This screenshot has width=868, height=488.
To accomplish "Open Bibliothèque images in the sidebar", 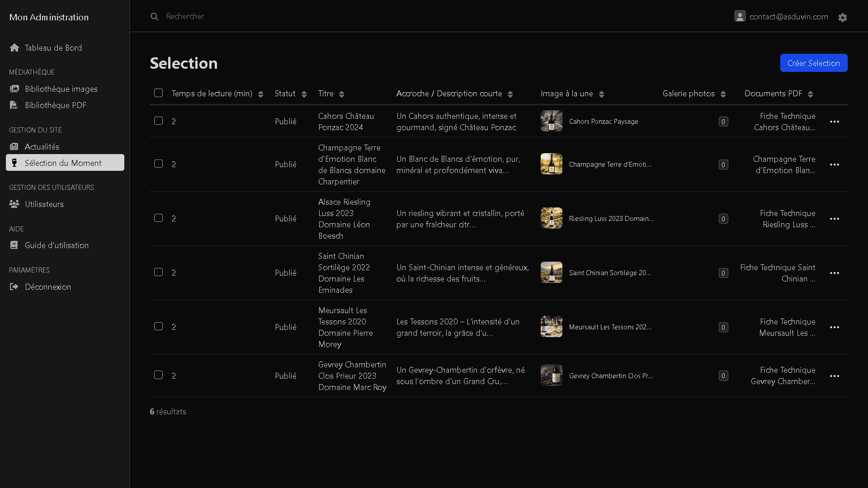I will click(x=61, y=89).
